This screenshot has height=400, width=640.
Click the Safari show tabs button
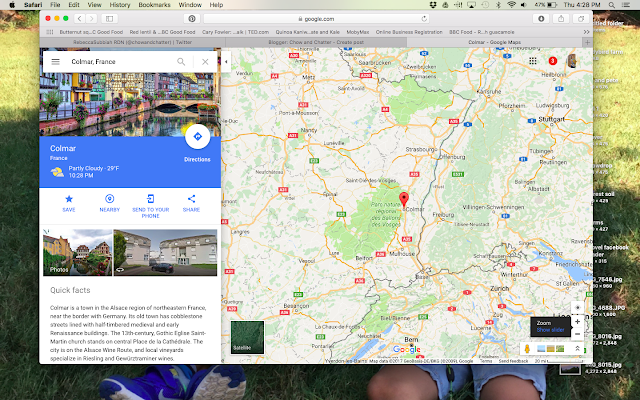pyautogui.click(x=580, y=18)
